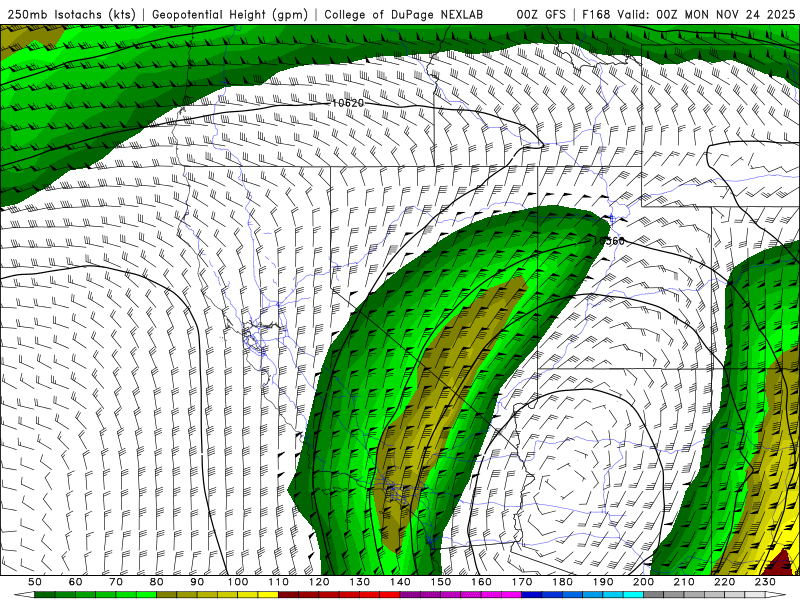Click the 80 knot scale label
The height and width of the screenshot is (600, 800).
(157, 582)
